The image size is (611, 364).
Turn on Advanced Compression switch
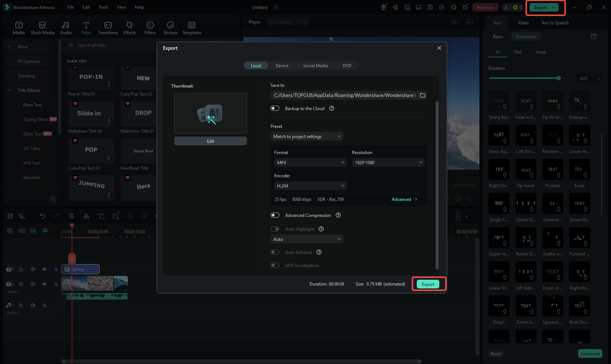click(275, 215)
